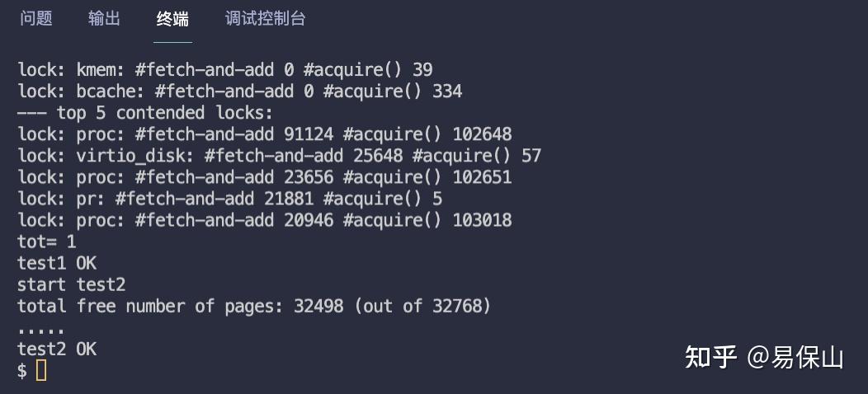Click the "test2 OK" output line

coord(57,349)
